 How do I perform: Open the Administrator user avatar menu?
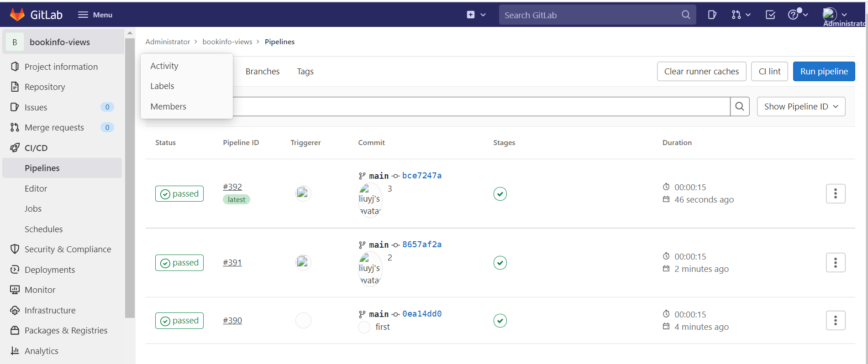click(x=835, y=15)
